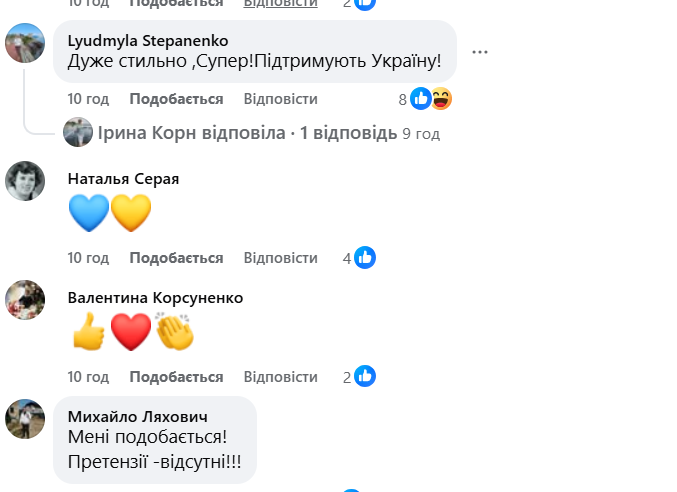
Task: Click the 10 год timestamp on Lyudmyla's comment
Action: 88,99
